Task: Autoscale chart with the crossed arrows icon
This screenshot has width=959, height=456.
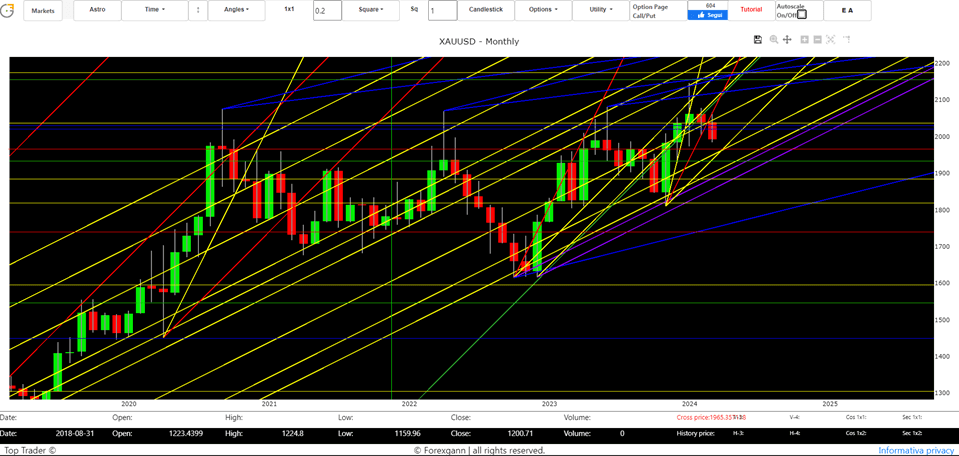Action: [x=831, y=40]
